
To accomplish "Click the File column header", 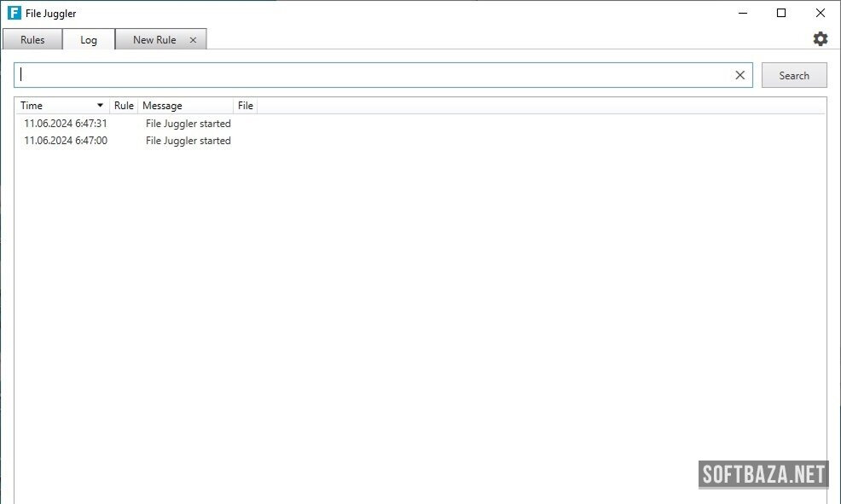I will pos(246,106).
